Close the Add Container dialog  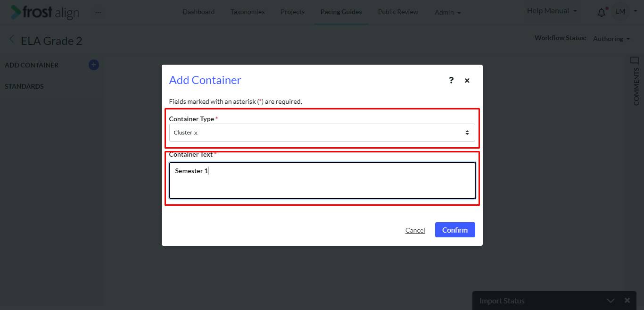[467, 81]
